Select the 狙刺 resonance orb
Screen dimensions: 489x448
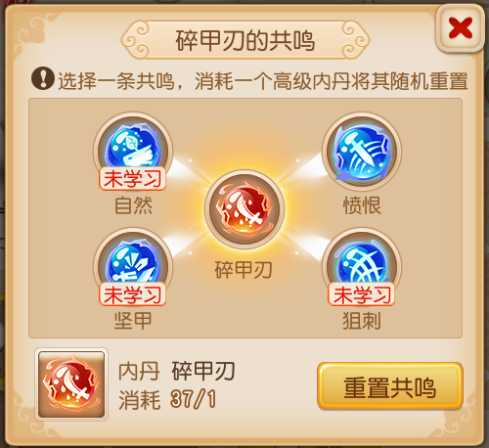click(x=362, y=267)
